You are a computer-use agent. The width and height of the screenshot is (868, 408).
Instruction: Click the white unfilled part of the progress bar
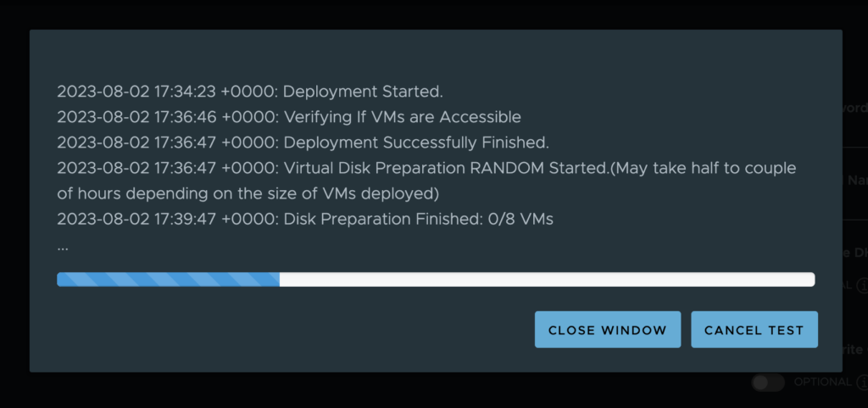point(547,280)
